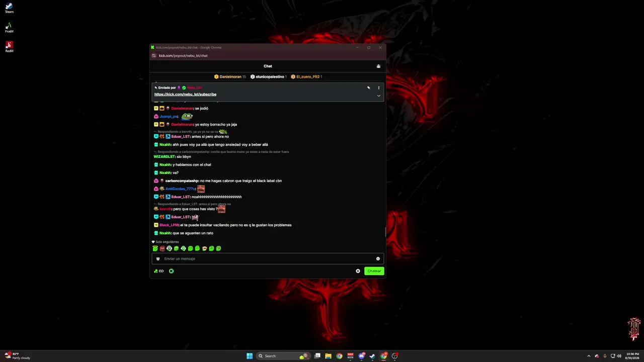Unpin the pinned message with pin icon
Viewport: 644px width, 362px height.
click(x=368, y=87)
